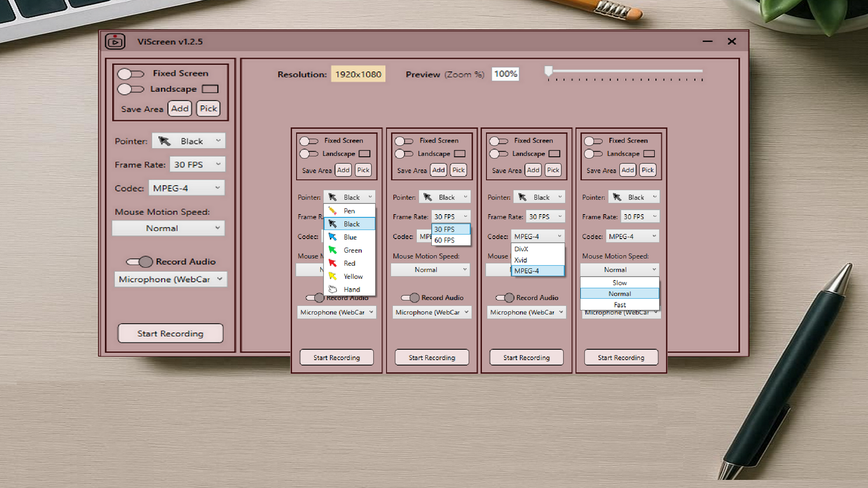Viewport: 868px width, 488px height.
Task: Click the Pick button next to Save Area
Action: point(208,108)
